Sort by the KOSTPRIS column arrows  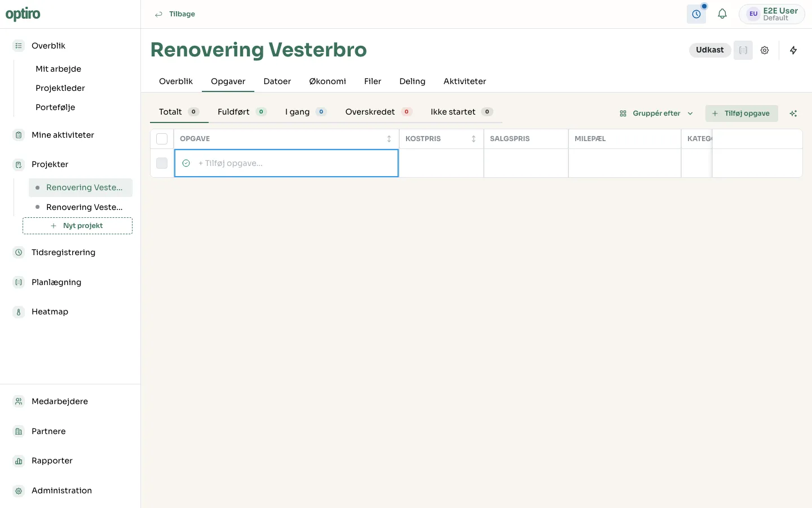[474, 139]
